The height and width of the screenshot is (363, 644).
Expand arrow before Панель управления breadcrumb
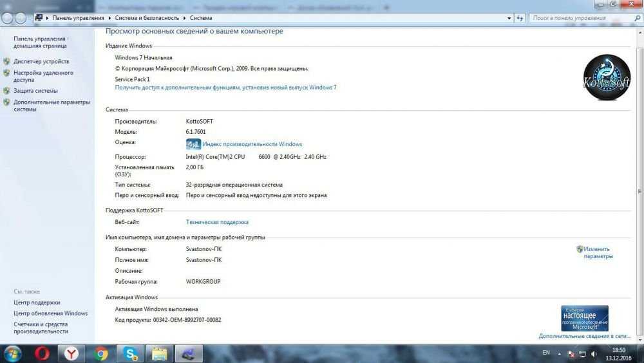click(x=47, y=18)
